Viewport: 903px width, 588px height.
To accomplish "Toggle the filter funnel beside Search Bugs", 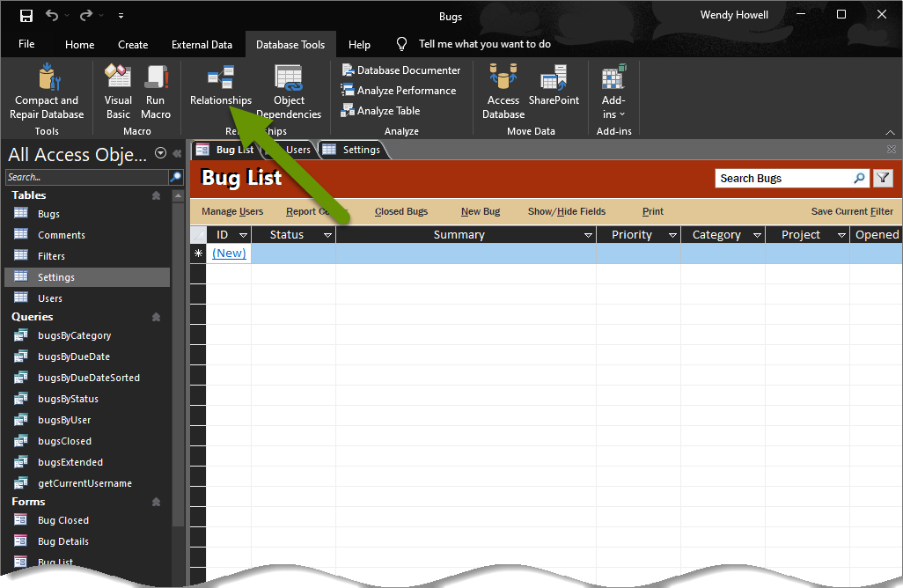I will pyautogui.click(x=883, y=179).
